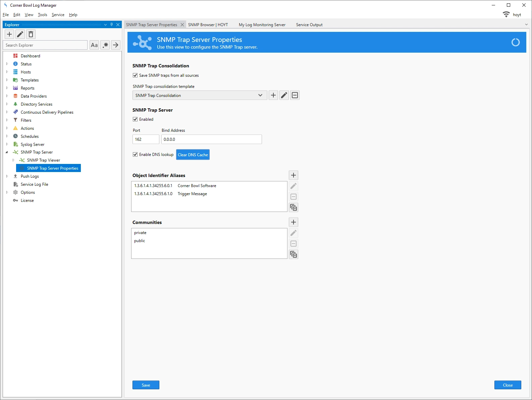Image resolution: width=532 pixels, height=400 pixels.
Task: Edit the selected SNMP consolidation template
Action: point(284,95)
